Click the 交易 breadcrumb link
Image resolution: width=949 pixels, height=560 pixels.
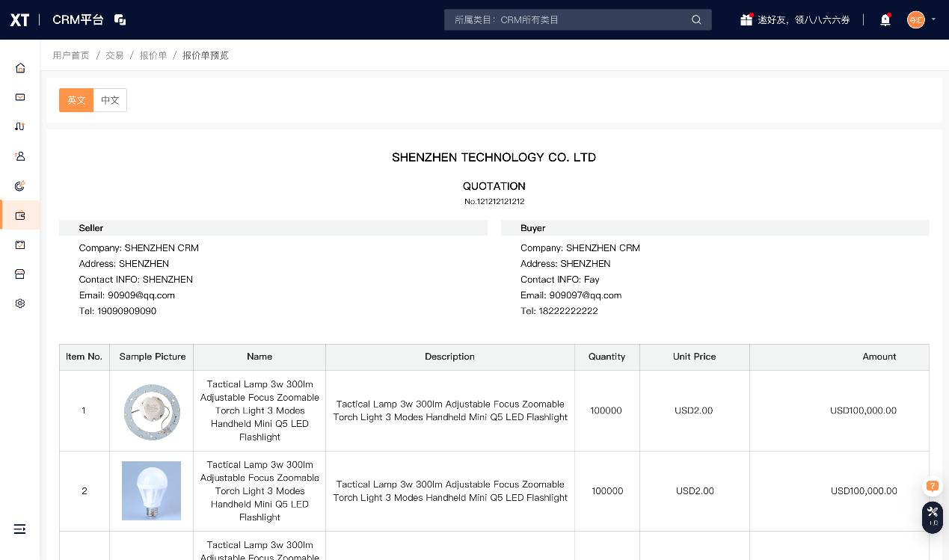tap(114, 55)
